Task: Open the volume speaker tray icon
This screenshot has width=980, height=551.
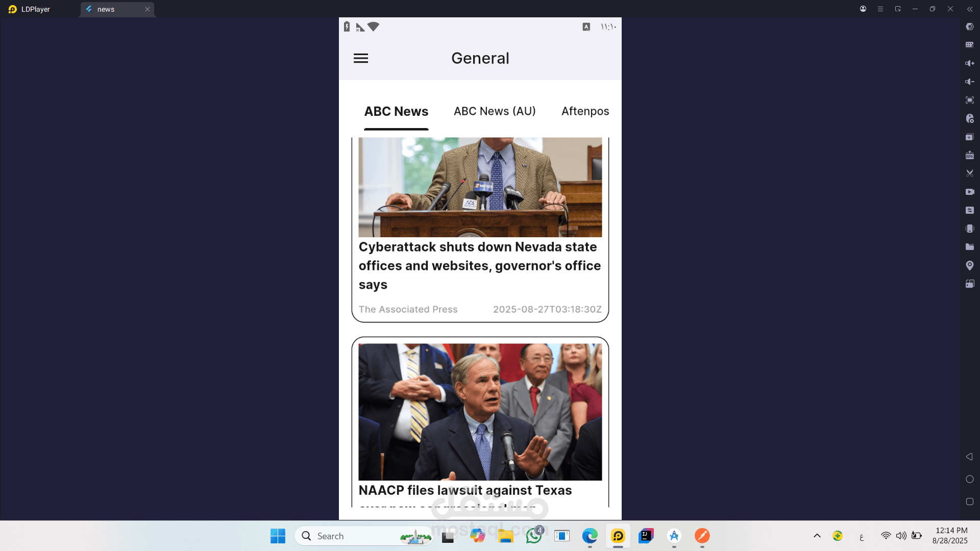Action: pyautogui.click(x=901, y=536)
